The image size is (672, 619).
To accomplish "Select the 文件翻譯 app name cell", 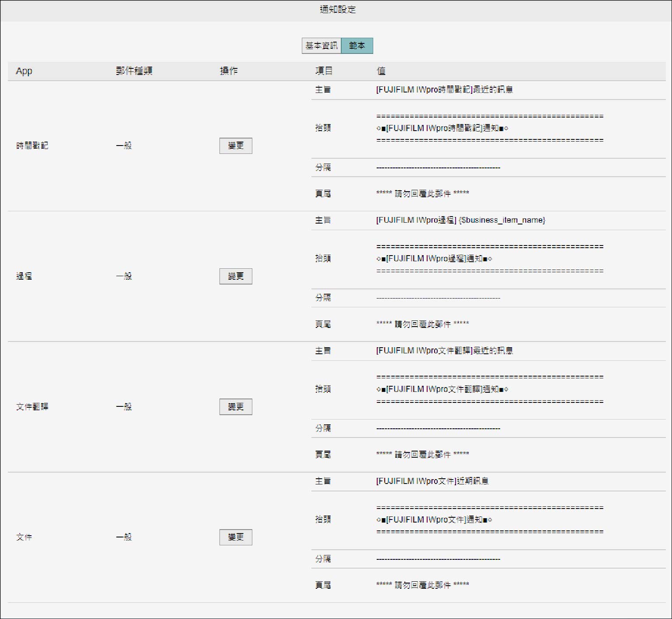I will (x=32, y=407).
